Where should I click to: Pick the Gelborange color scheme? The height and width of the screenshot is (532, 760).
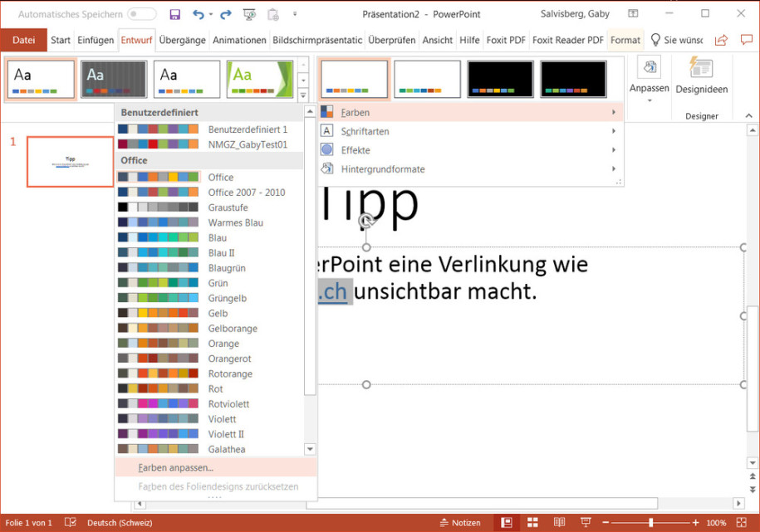pyautogui.click(x=209, y=328)
